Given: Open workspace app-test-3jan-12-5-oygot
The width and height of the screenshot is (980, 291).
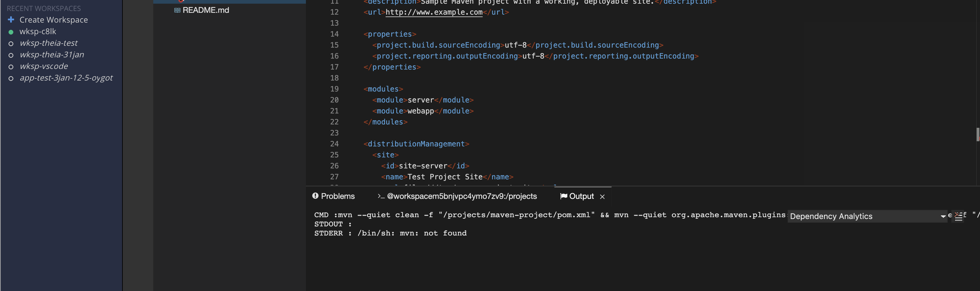Looking at the screenshot, I should point(66,78).
